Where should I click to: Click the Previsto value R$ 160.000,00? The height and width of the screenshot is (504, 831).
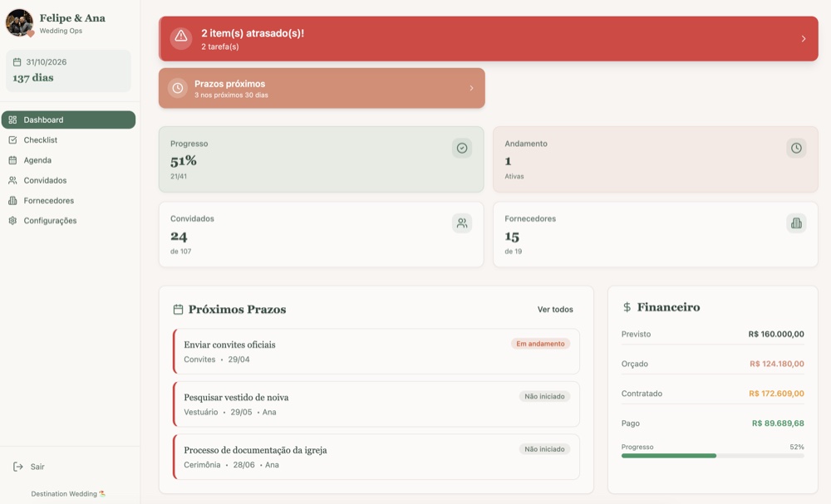pyautogui.click(x=776, y=334)
